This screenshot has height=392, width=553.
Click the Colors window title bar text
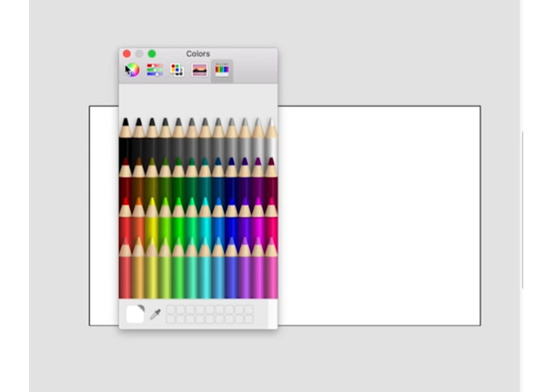[198, 54]
